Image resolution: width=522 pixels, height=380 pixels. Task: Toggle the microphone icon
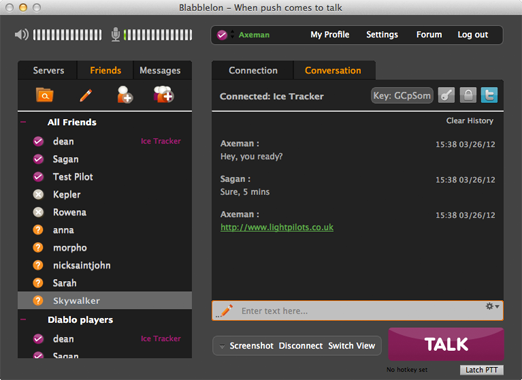click(x=115, y=35)
